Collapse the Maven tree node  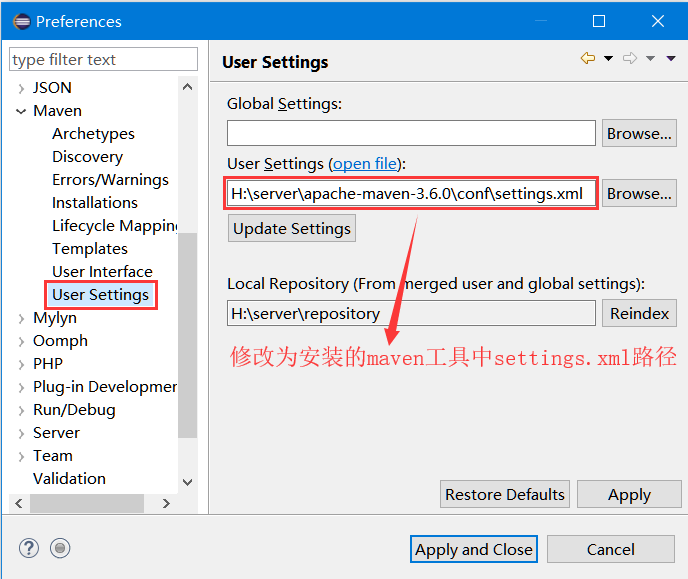tap(21, 111)
